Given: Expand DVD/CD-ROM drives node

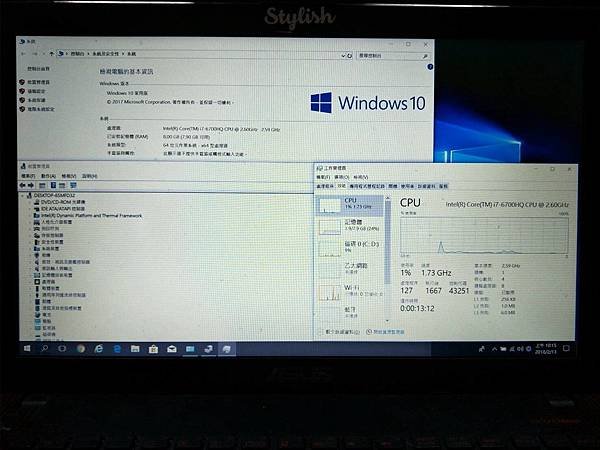Looking at the screenshot, I should [x=31, y=202].
